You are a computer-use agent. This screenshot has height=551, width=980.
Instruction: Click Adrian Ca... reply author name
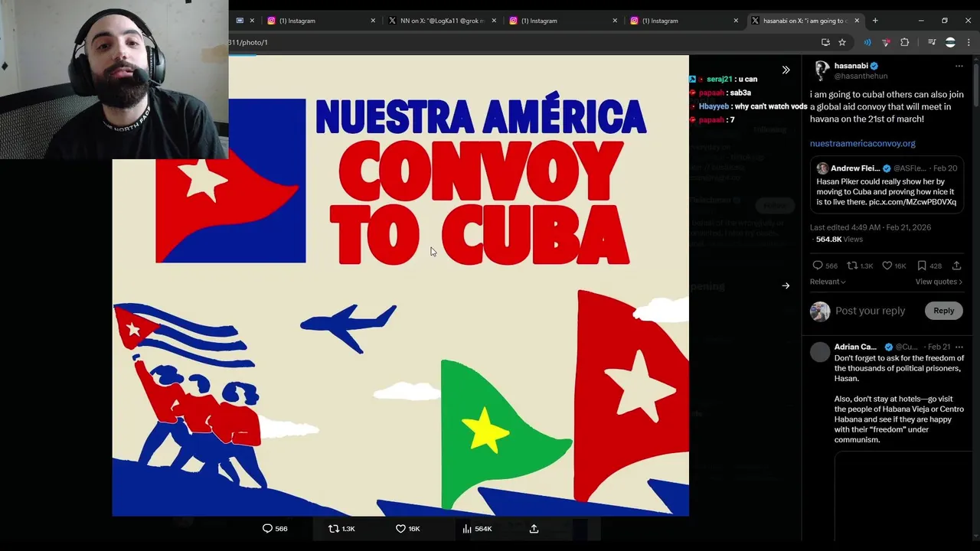click(855, 347)
